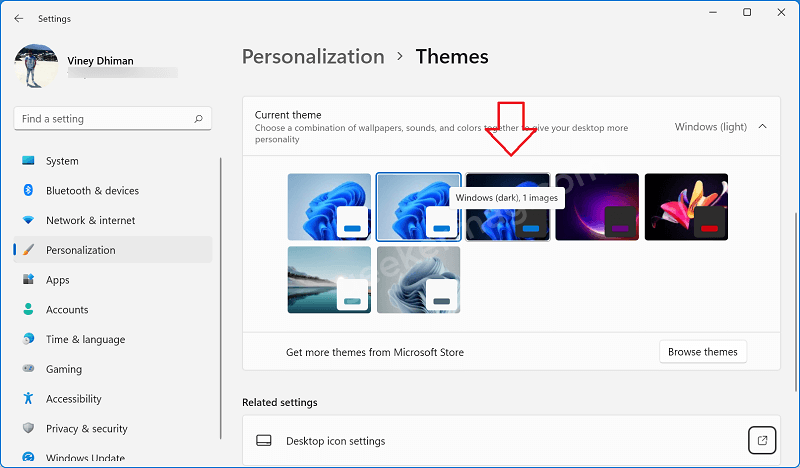Click the back arrow in Settings
Image resolution: width=800 pixels, height=468 pixels.
click(x=19, y=18)
